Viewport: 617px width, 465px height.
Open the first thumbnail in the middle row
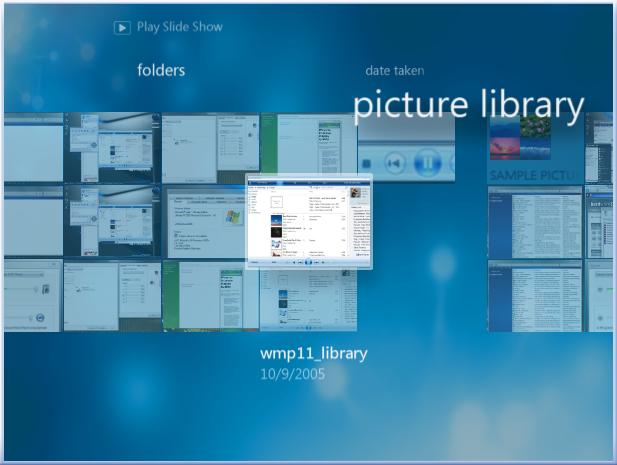(x=32, y=221)
